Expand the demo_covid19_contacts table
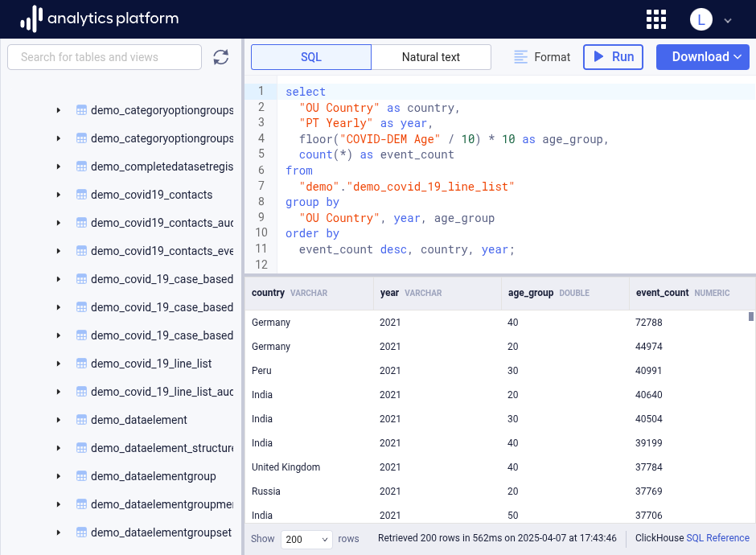Image resolution: width=756 pixels, height=555 pixels. coord(59,195)
